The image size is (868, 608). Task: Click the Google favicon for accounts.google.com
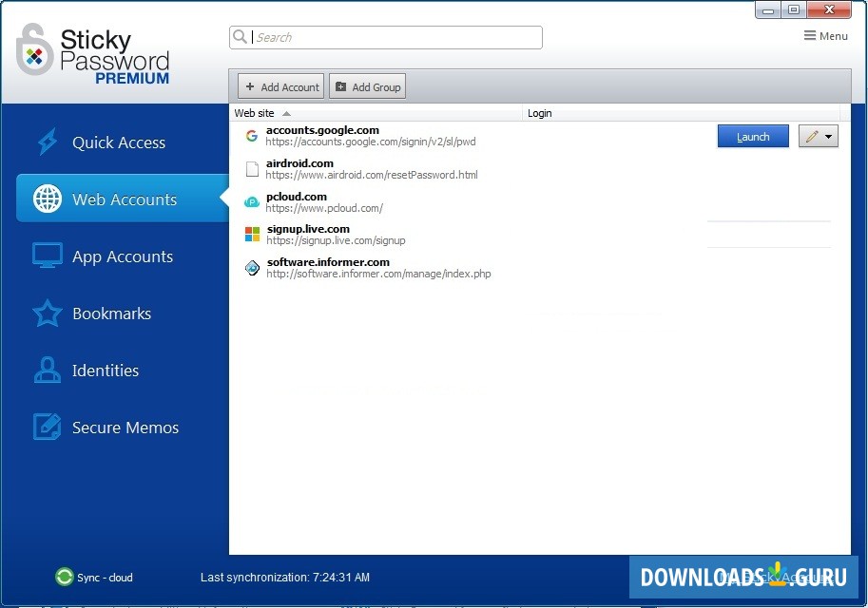[x=251, y=135]
